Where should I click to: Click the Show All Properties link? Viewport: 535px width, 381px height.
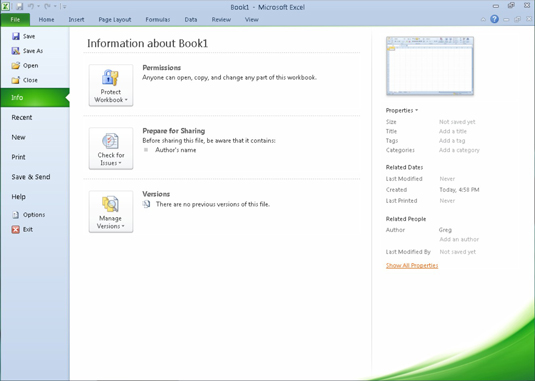412,265
